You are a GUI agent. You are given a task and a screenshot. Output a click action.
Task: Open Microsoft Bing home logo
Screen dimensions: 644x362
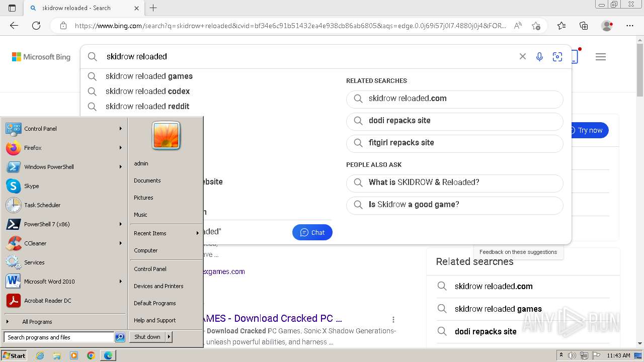click(41, 57)
